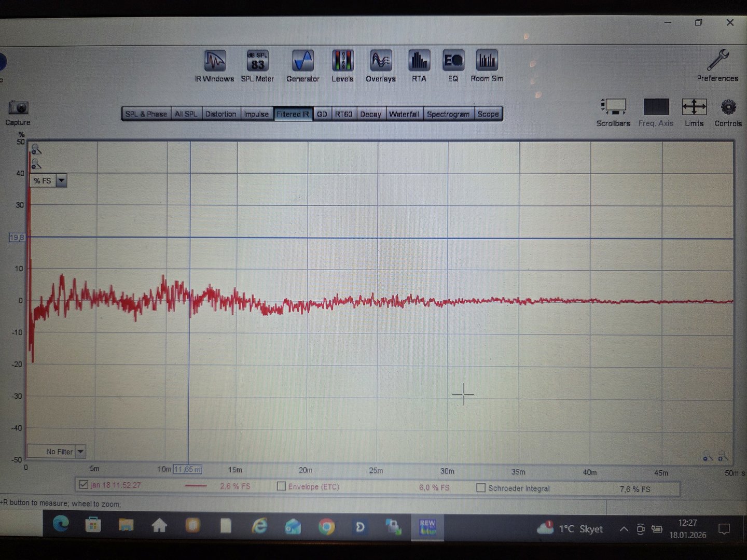747x560 pixels.
Task: Toggle graph Scrollbars
Action: click(x=613, y=112)
